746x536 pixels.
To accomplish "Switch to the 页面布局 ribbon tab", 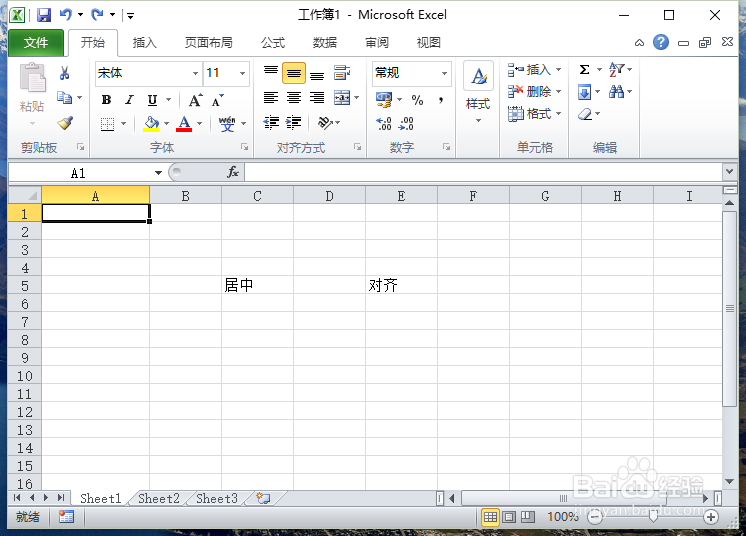I will click(208, 43).
